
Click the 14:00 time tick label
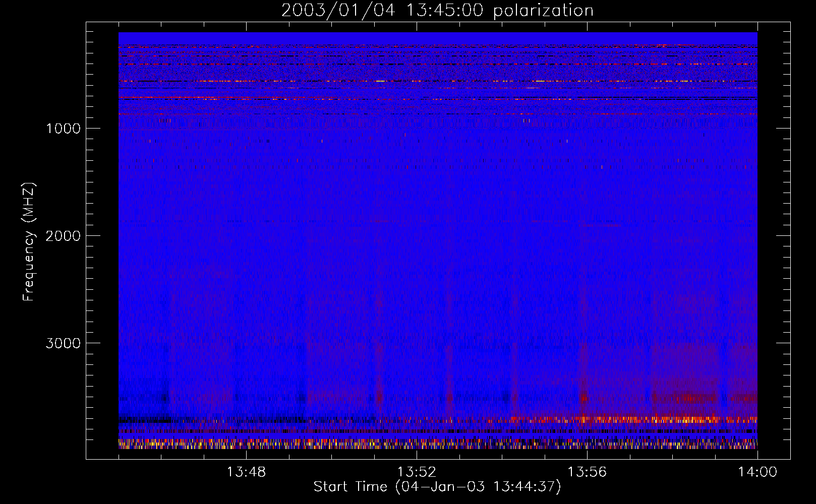pos(757,472)
